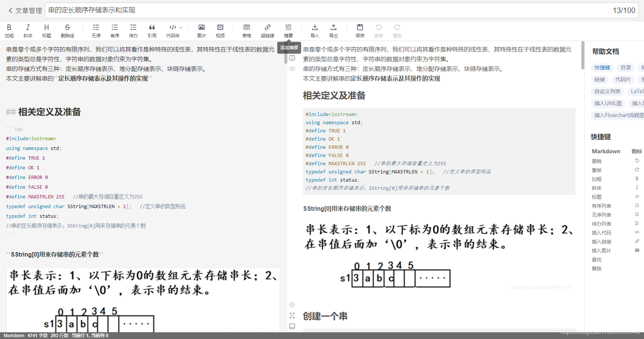Viewport: 644px width, 339px height.
Task: Apply strikethrough (删除线)
Action: pyautogui.click(x=67, y=31)
